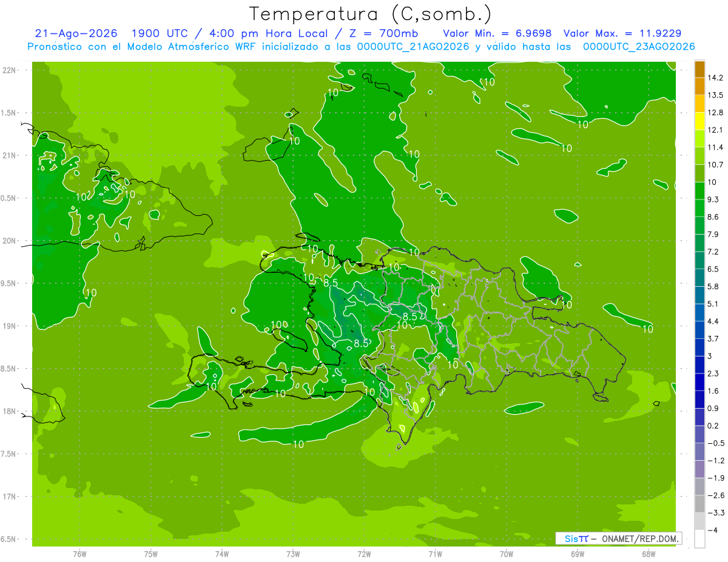Select the pressure level "Z = 700mb"
Viewport: 728px width, 562px height.
(383, 33)
